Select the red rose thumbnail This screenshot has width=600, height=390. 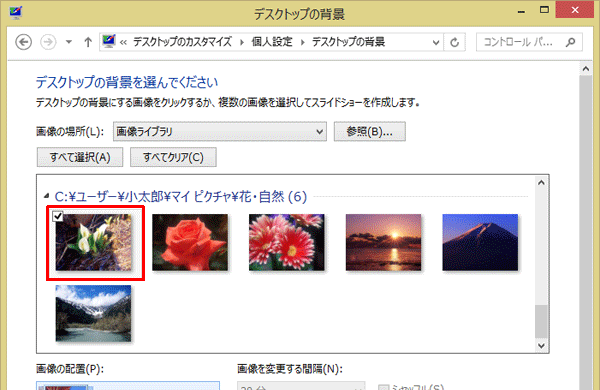click(x=190, y=242)
